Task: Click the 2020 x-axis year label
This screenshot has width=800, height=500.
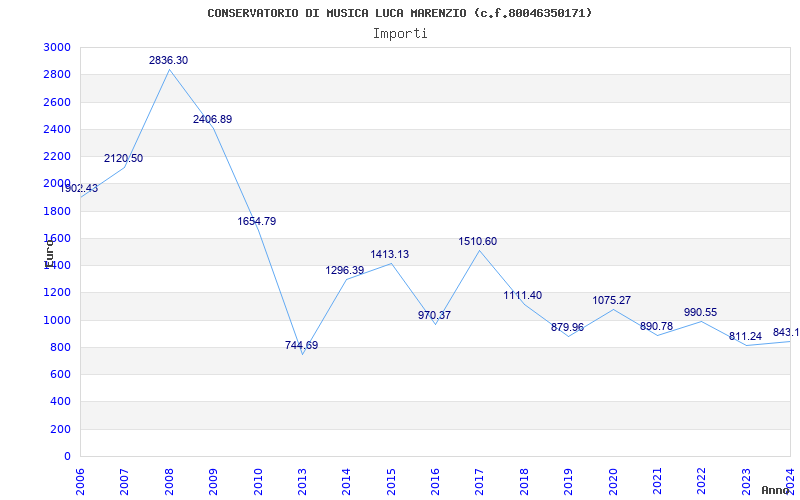Action: [x=612, y=480]
